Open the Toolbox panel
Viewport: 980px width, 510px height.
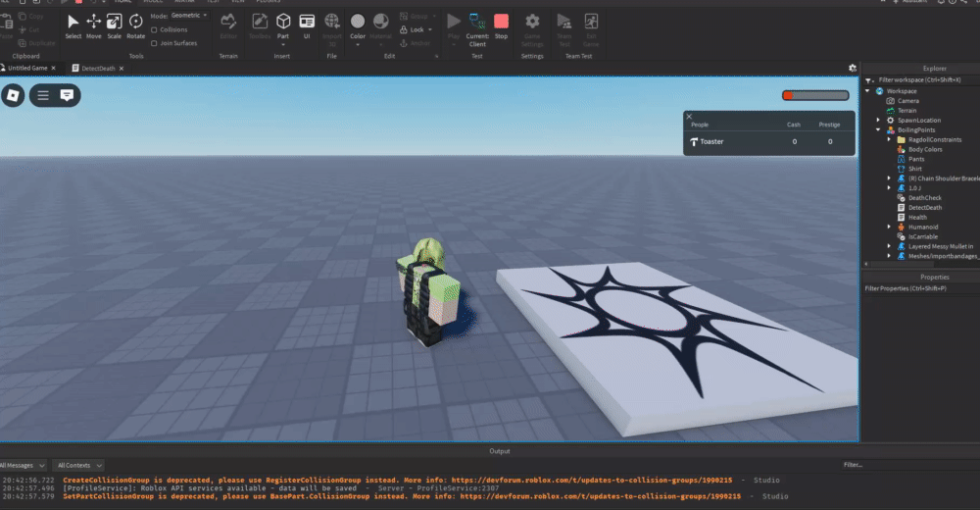click(x=260, y=26)
